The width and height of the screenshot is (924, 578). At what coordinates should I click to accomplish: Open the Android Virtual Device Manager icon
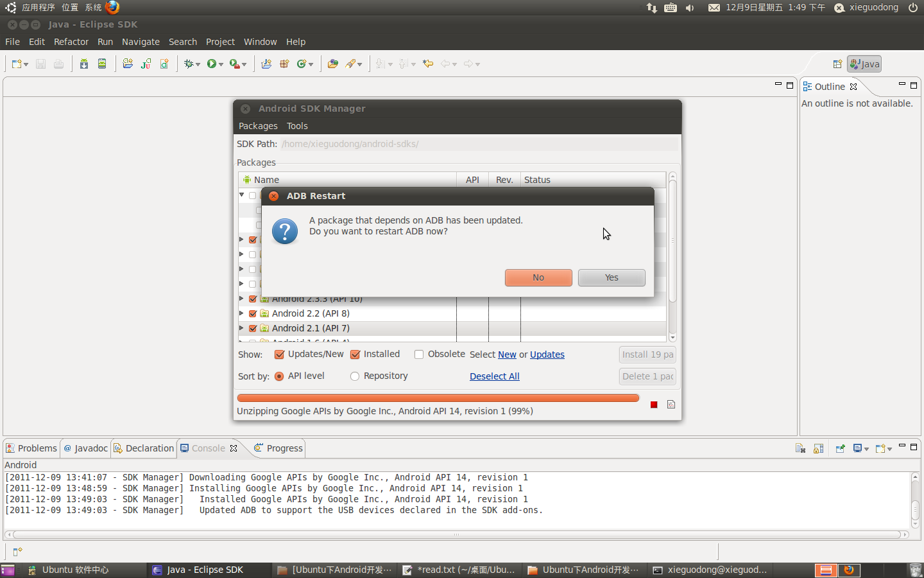[102, 64]
